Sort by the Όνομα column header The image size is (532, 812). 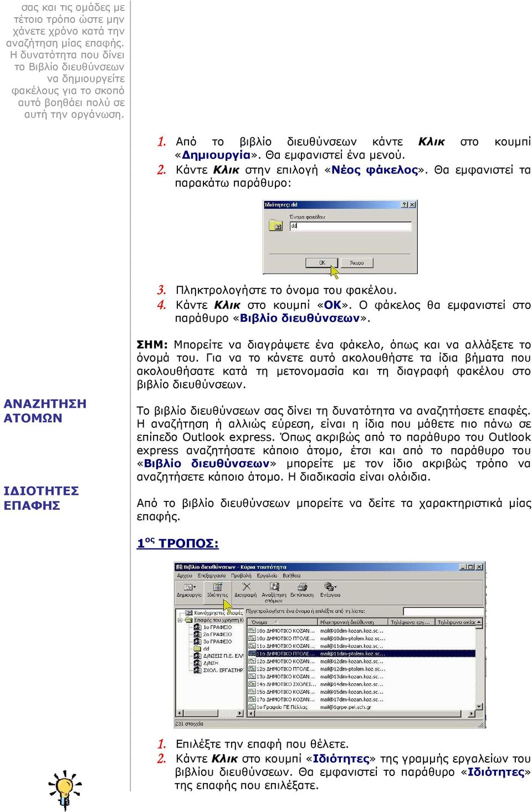point(282,622)
